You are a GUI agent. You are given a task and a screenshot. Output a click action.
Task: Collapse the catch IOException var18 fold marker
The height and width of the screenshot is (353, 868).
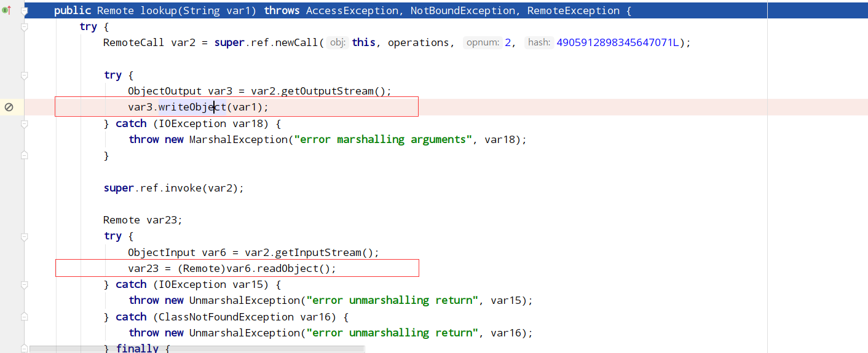click(25, 123)
